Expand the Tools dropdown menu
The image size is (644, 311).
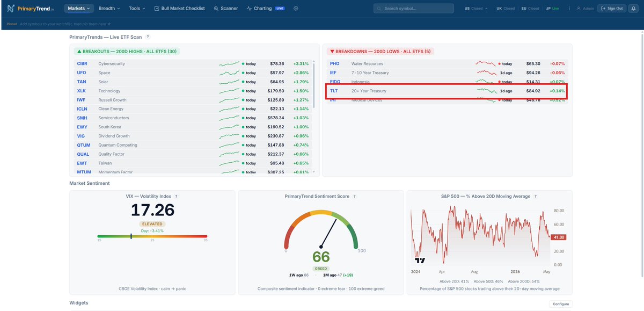137,9
